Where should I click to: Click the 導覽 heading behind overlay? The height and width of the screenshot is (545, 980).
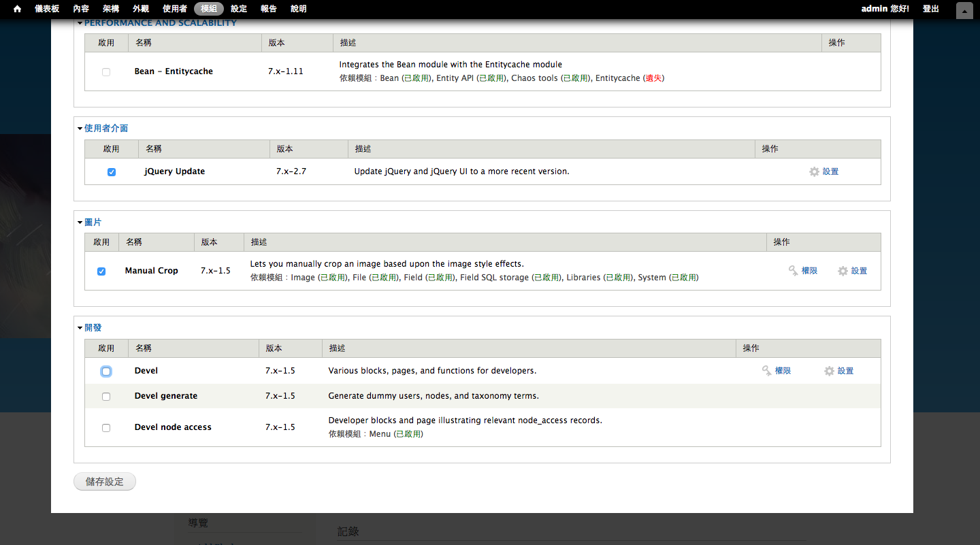[x=198, y=523]
